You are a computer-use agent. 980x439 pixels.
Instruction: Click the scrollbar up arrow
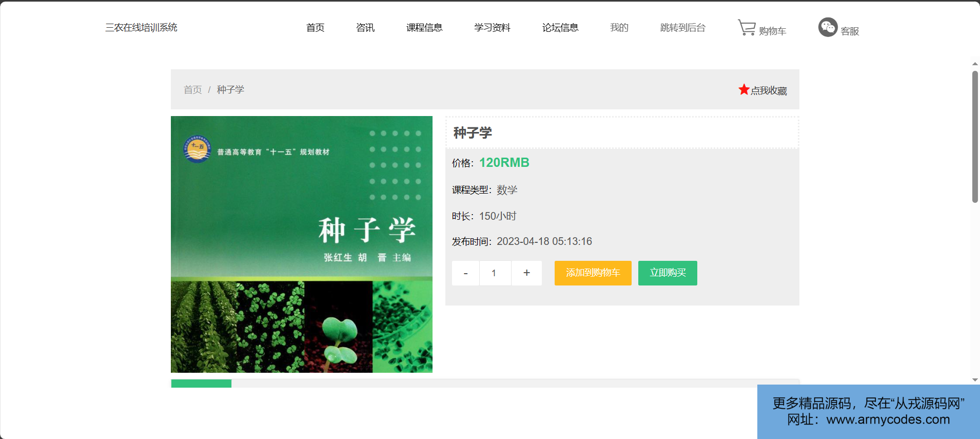coord(975,64)
